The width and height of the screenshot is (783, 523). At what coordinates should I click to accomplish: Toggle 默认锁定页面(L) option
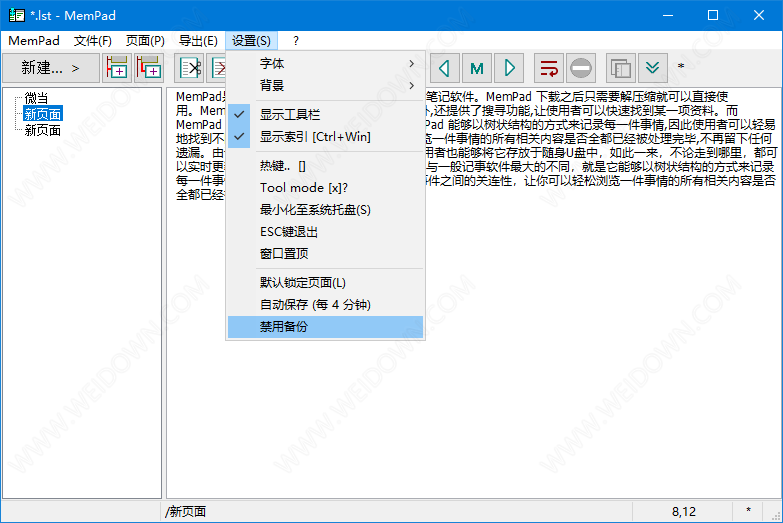point(325,282)
